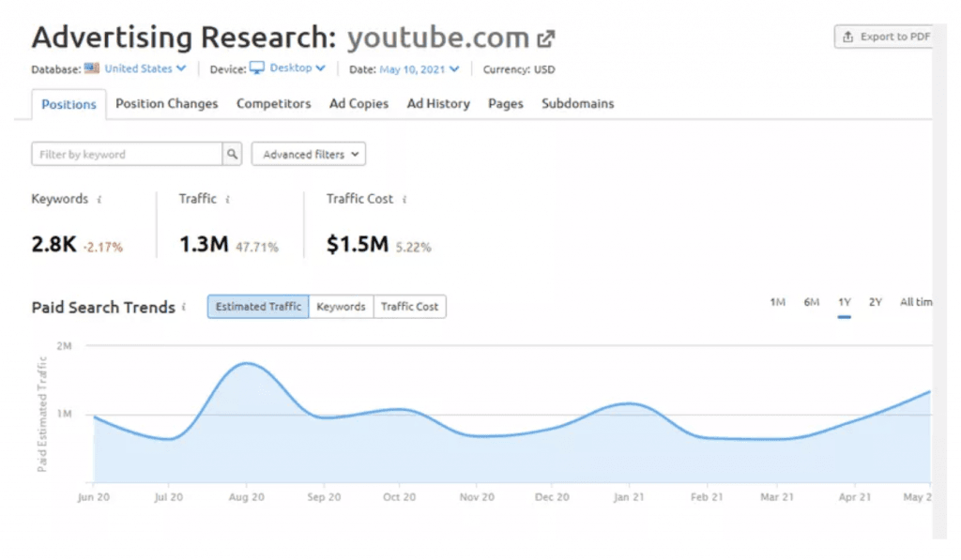Click the 1.3M traffic value
Viewport: 961px width, 560px height.
click(x=204, y=245)
